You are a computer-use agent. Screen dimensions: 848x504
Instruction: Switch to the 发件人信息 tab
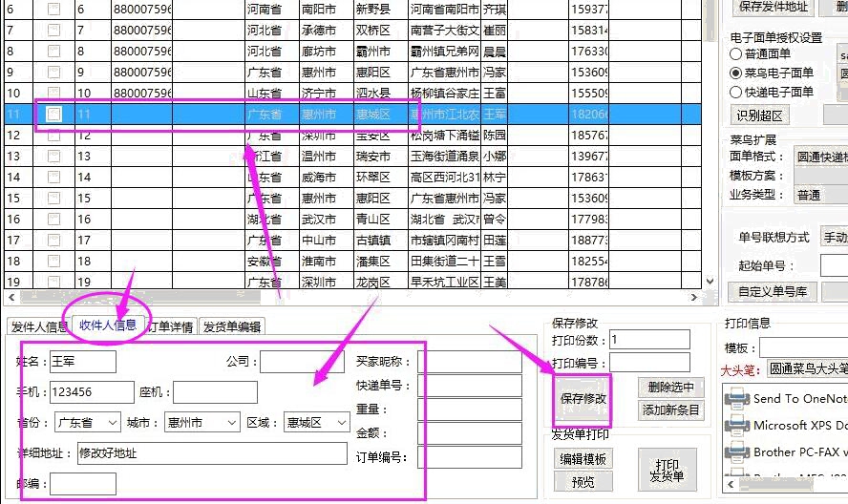(x=39, y=326)
